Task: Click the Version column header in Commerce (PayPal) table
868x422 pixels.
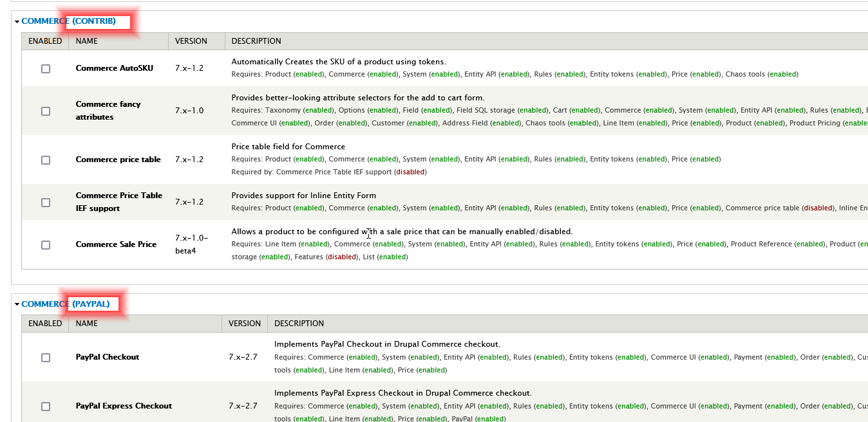Action: (245, 324)
